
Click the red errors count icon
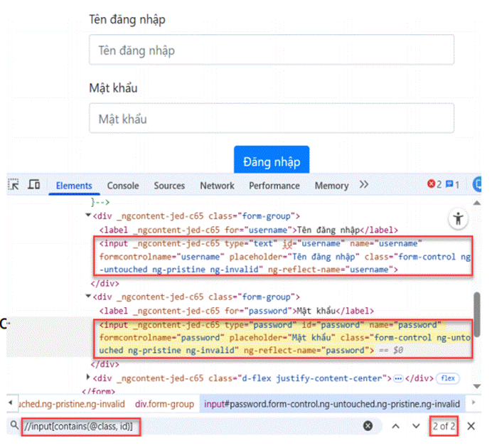434,185
